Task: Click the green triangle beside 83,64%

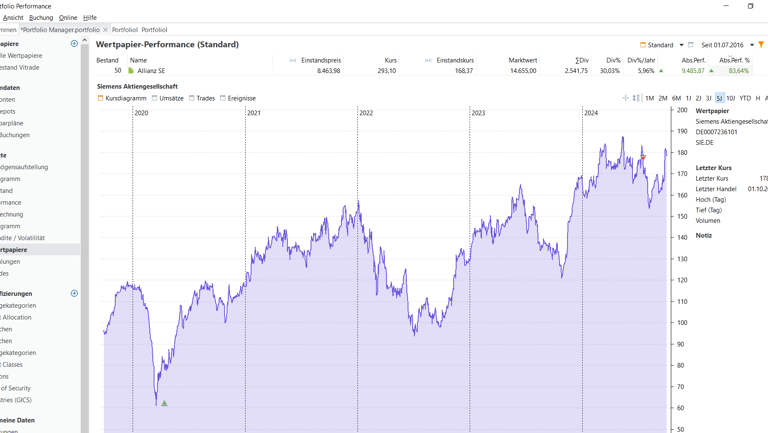Action: coord(711,71)
